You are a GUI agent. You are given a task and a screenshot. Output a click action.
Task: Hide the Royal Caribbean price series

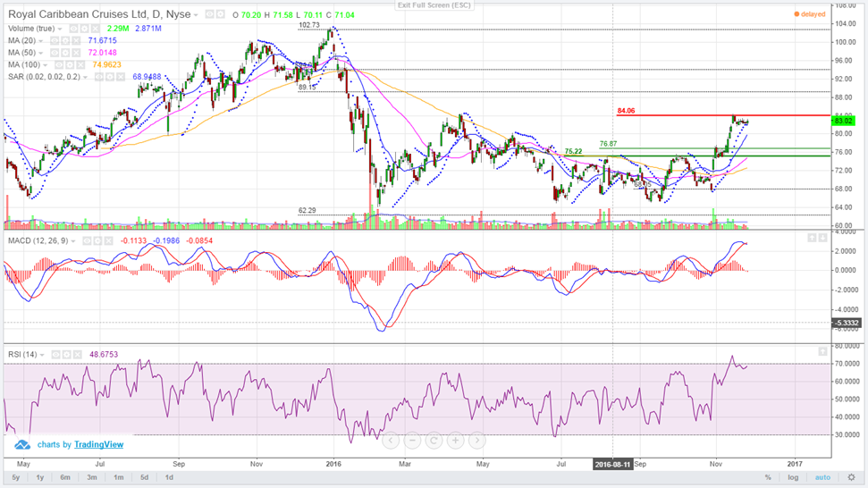[210, 14]
